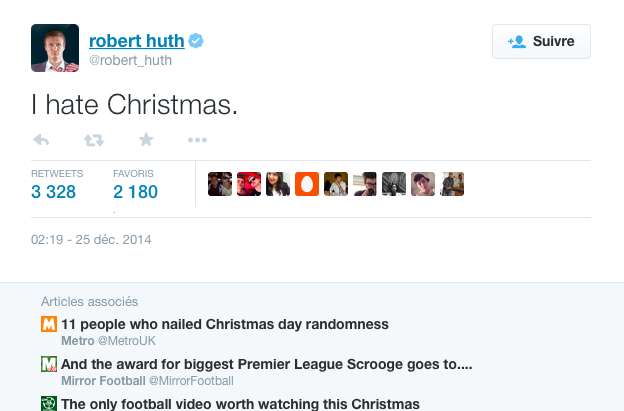
Task: Click the Mirror Football icon
Action: tap(48, 364)
